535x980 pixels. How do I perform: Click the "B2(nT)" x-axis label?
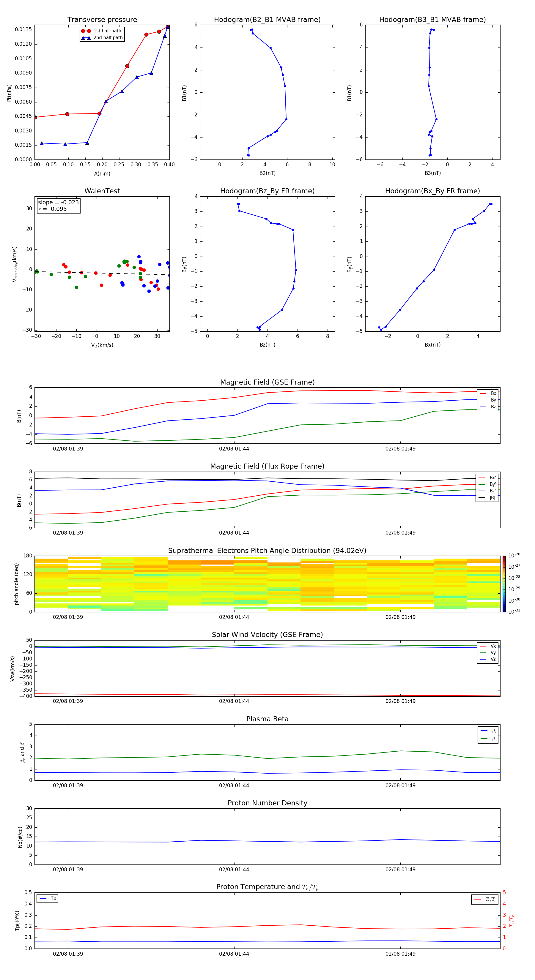(267, 173)
